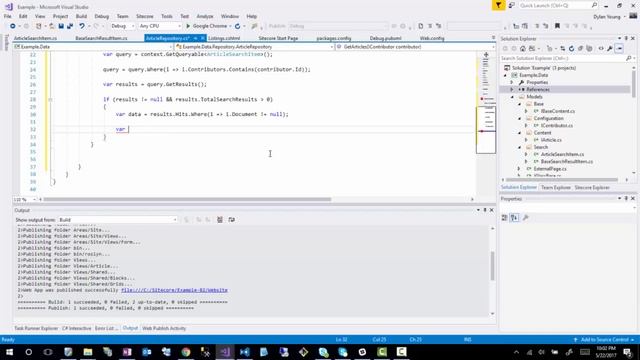Image resolution: width=640 pixels, height=360 pixels.
Task: Click the Windows Start button
Action: (9, 352)
